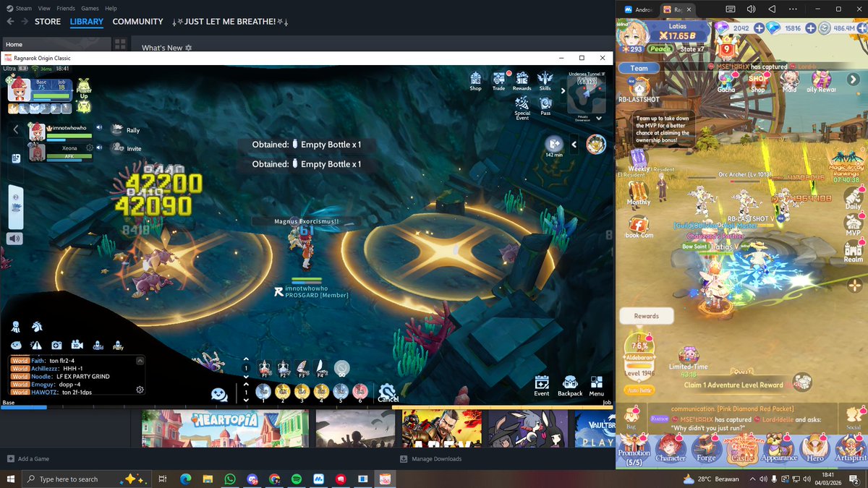
Task: Open the Rewards icon in Ragnarok Origin Classic
Action: [x=522, y=81]
